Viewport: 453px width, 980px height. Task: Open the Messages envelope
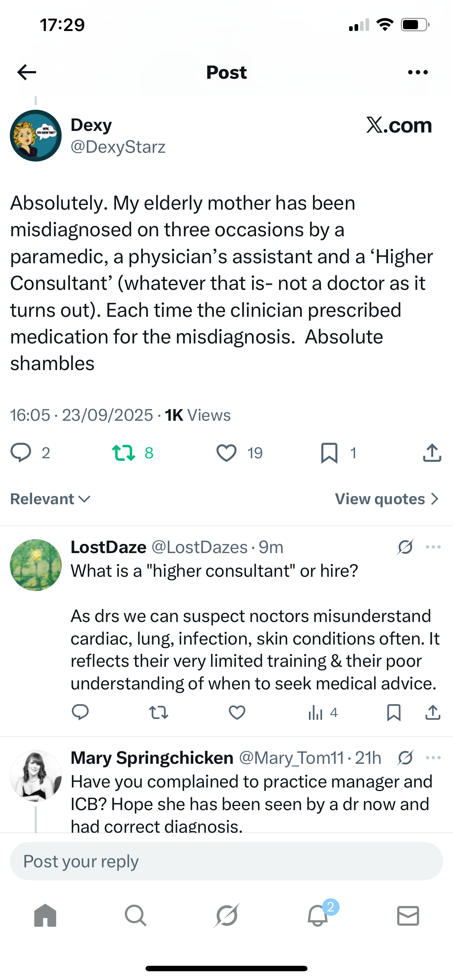(x=408, y=915)
